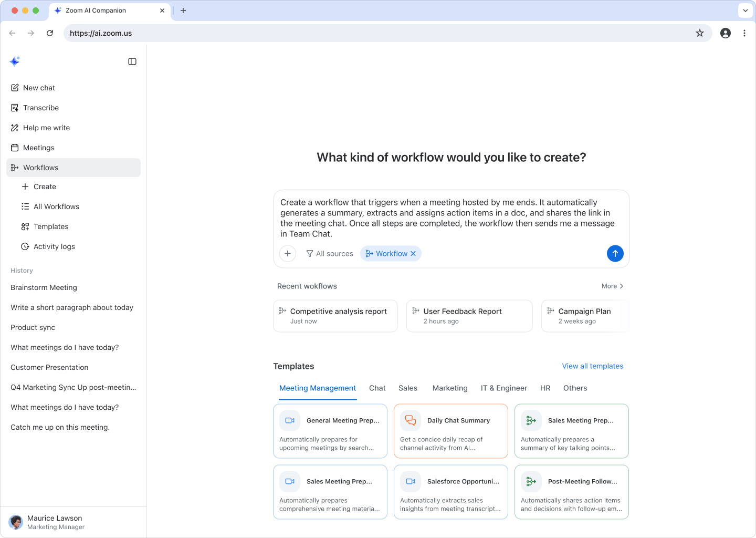This screenshot has width=756, height=538.
Task: Click the browser profile avatar icon
Action: [x=725, y=33]
